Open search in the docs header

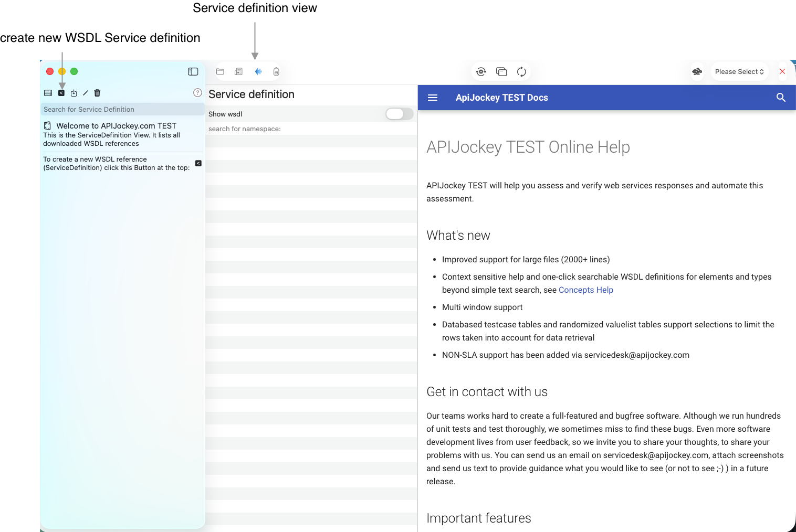pos(781,98)
